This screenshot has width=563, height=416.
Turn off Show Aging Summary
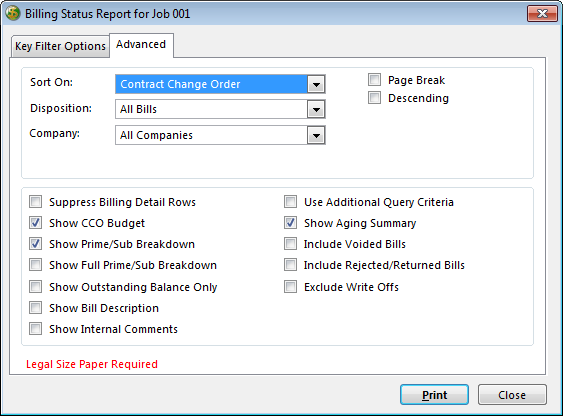point(290,223)
